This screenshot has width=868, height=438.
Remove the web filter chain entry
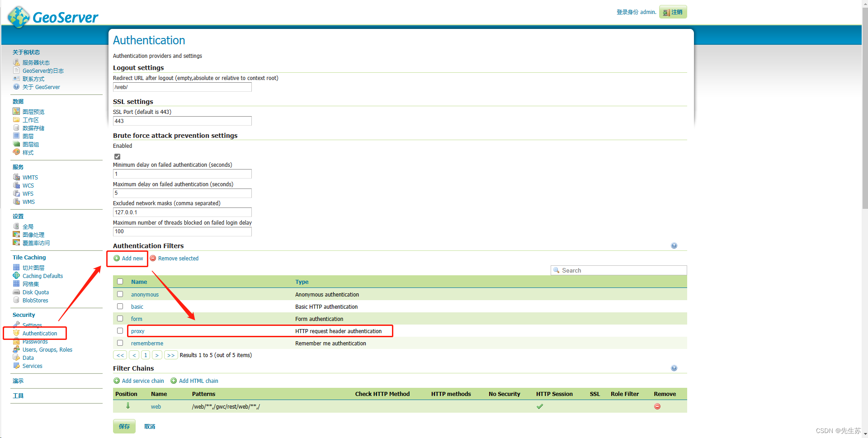[657, 406]
